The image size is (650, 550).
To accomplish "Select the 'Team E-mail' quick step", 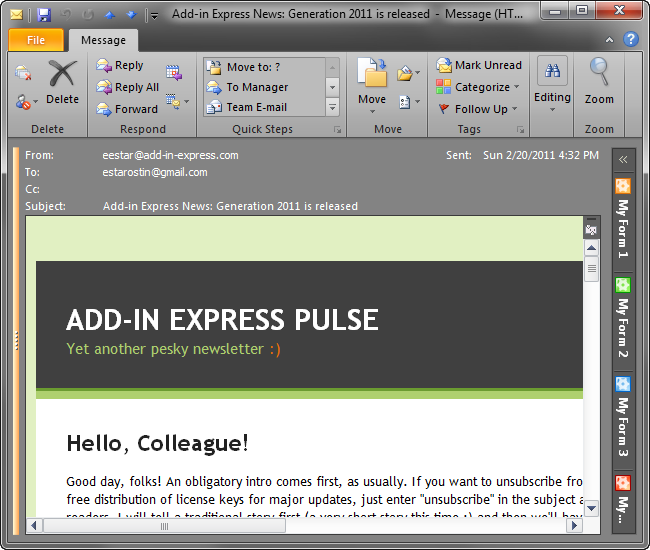I will pyautogui.click(x=264, y=107).
